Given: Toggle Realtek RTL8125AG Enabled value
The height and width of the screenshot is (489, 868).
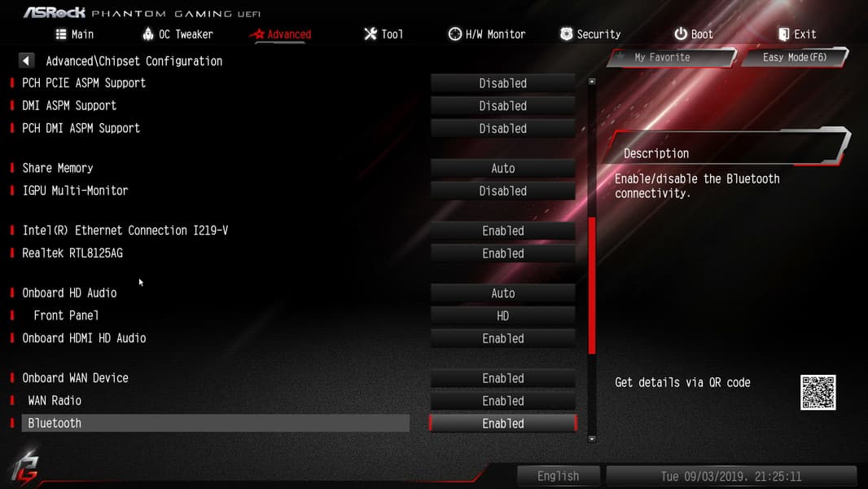Looking at the screenshot, I should coord(502,253).
